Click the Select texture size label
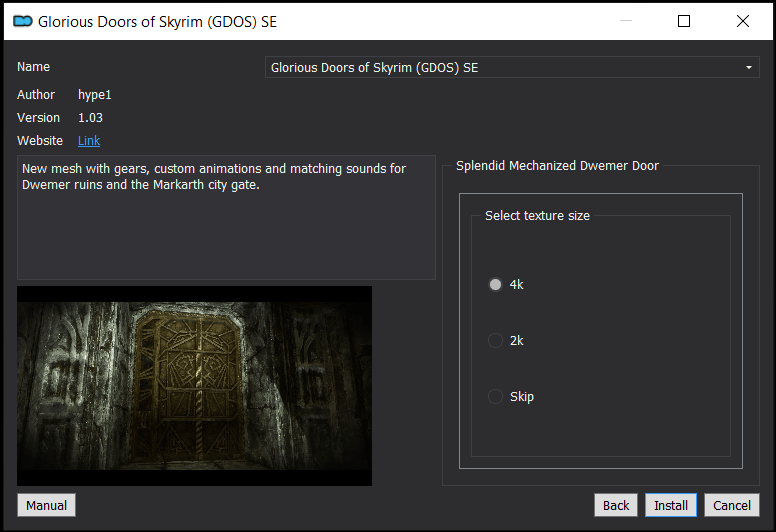This screenshot has width=776, height=532. click(x=537, y=216)
